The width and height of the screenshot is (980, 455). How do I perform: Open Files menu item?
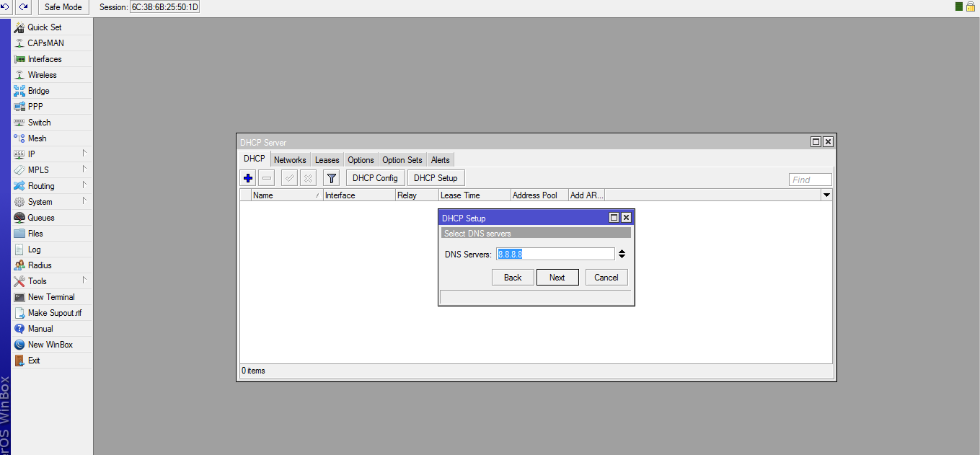pyautogui.click(x=52, y=234)
